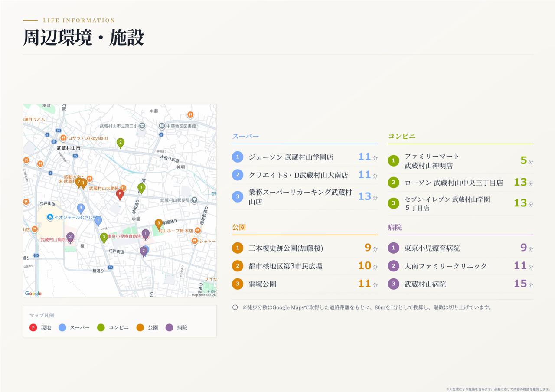Click the 周辺環境・施設 page title
Screen dimensions: 555x392
click(x=83, y=38)
